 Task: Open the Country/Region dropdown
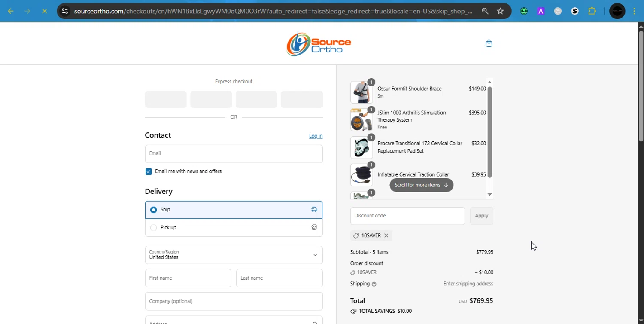[234, 255]
